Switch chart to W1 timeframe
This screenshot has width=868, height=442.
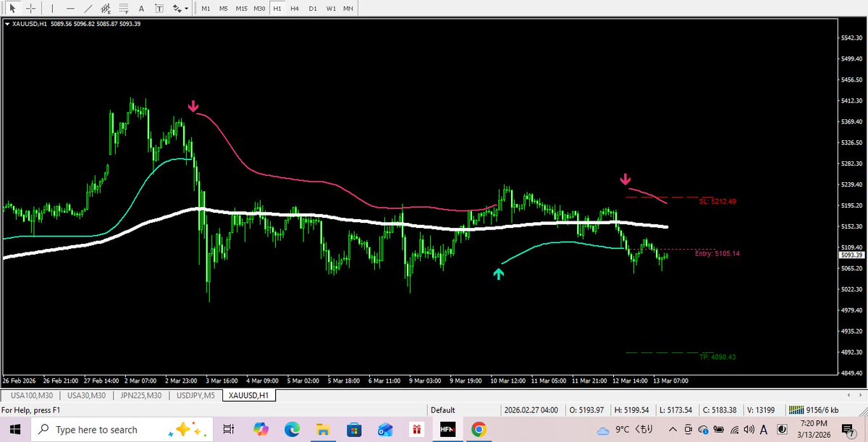pos(331,8)
